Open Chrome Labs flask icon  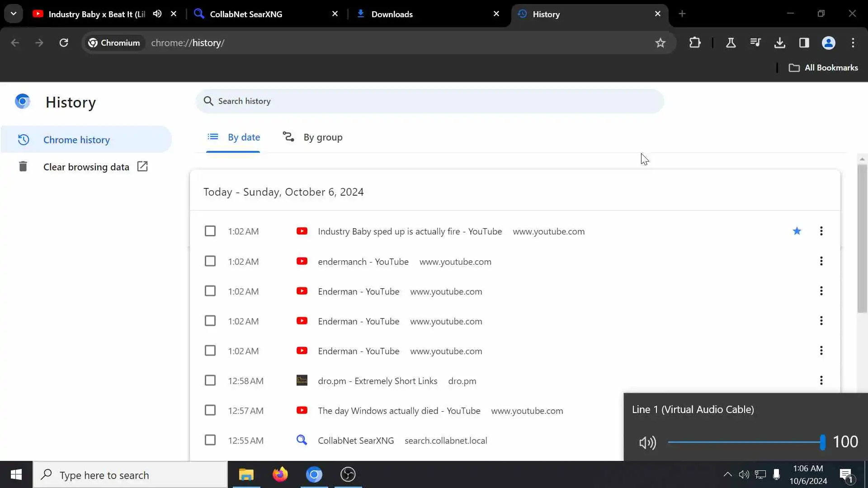[x=731, y=43]
